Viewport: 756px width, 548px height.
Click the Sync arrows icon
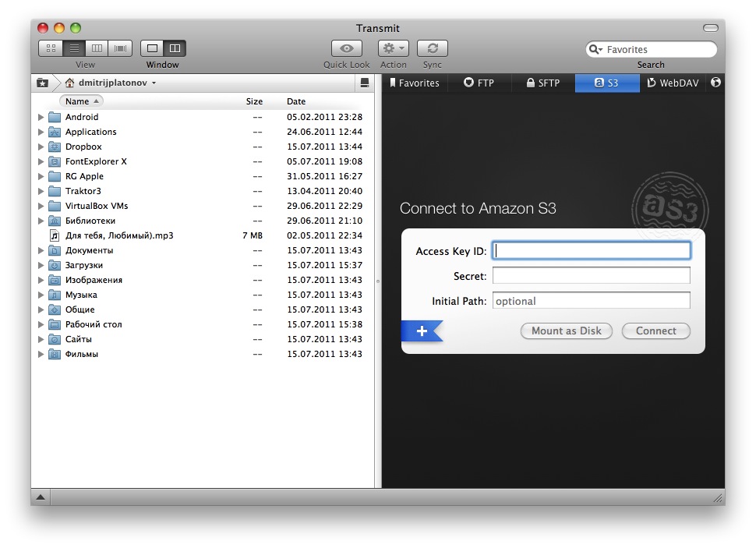(432, 48)
